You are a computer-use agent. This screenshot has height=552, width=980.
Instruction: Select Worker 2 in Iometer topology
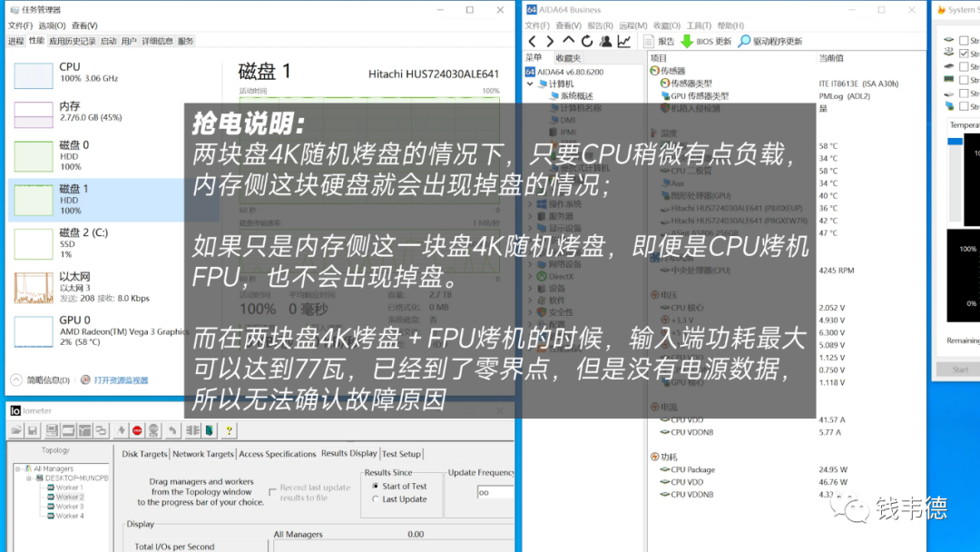click(65, 497)
